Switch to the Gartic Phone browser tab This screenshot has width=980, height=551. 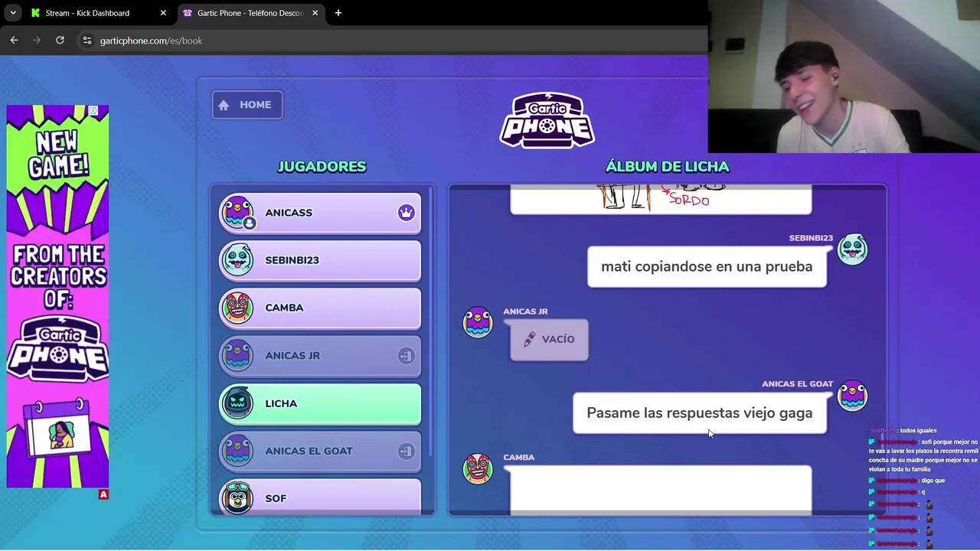(x=250, y=13)
